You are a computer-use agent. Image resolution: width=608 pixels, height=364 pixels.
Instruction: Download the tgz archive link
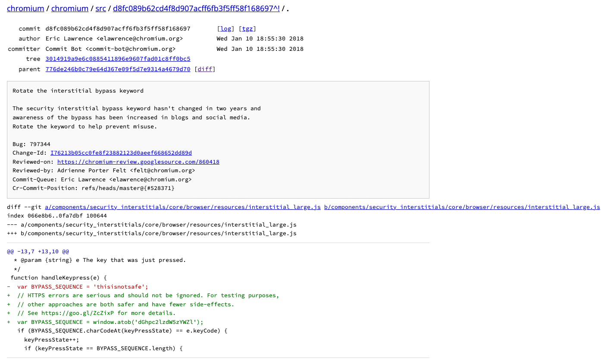(248, 29)
